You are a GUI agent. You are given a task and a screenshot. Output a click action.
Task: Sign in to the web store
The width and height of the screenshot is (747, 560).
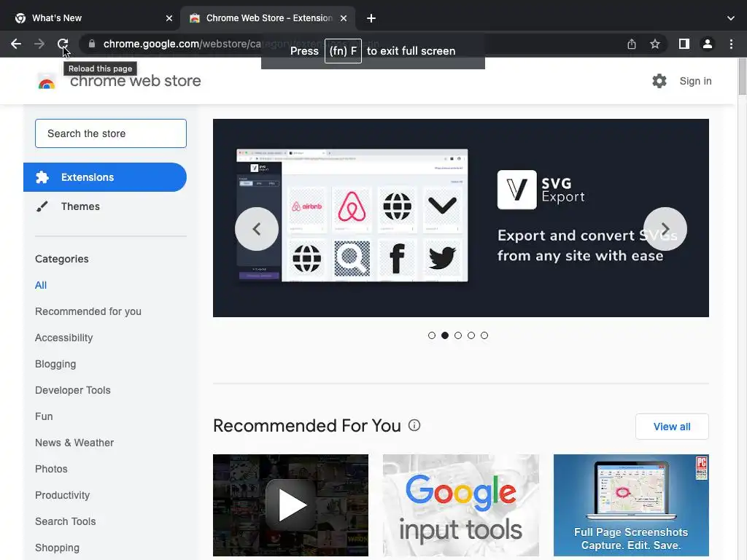695,81
